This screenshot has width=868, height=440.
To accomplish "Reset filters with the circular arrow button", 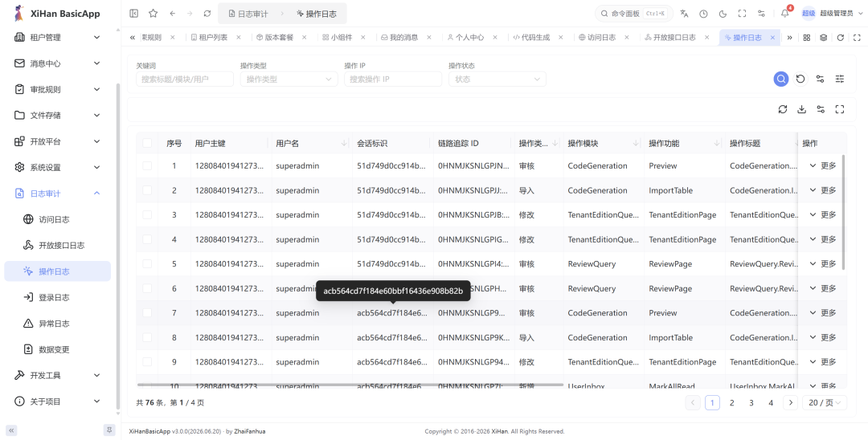I will [x=800, y=79].
